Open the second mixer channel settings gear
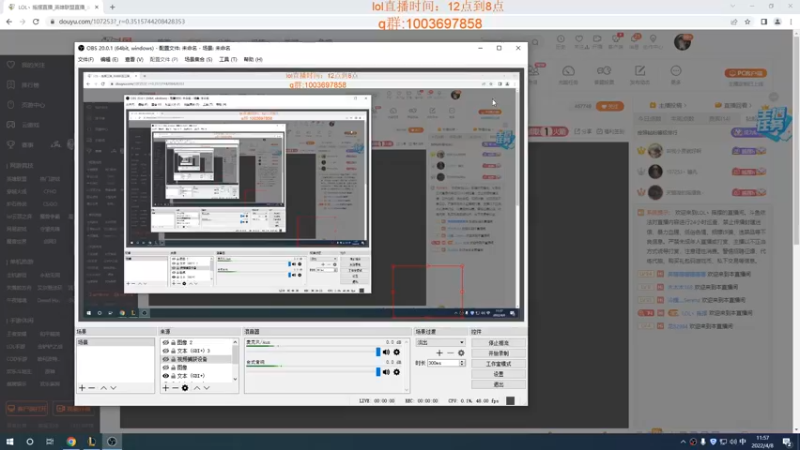 [x=396, y=372]
